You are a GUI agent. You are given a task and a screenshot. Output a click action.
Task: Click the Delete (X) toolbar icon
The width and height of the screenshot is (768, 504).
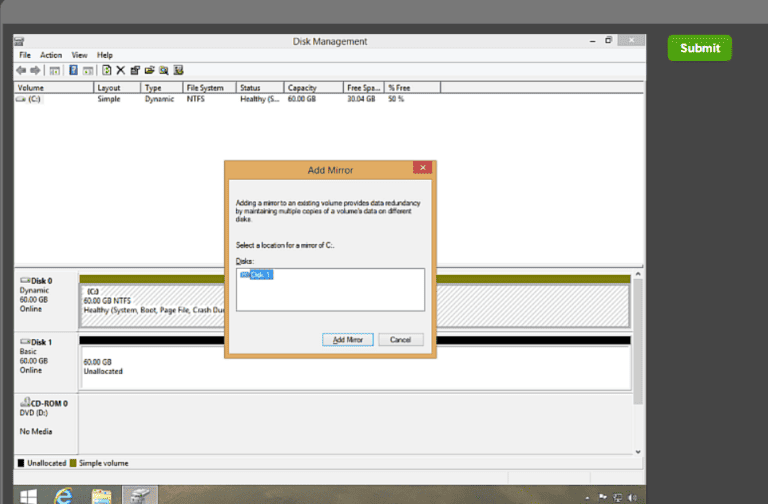120,70
